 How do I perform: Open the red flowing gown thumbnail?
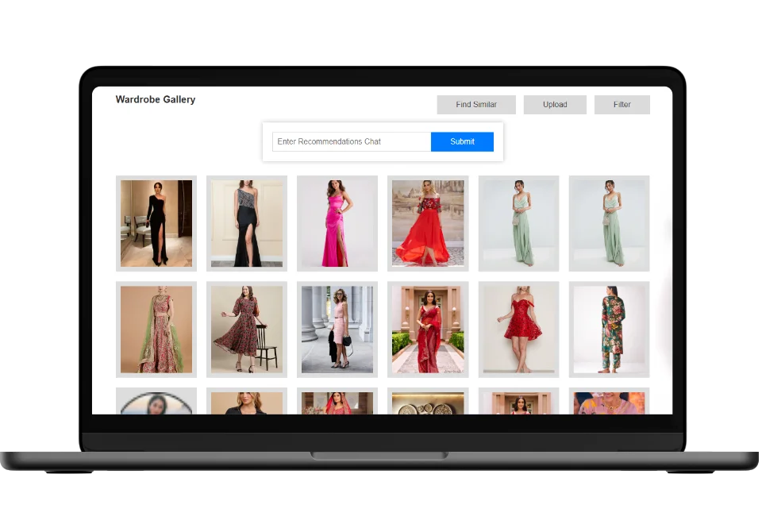click(x=428, y=222)
